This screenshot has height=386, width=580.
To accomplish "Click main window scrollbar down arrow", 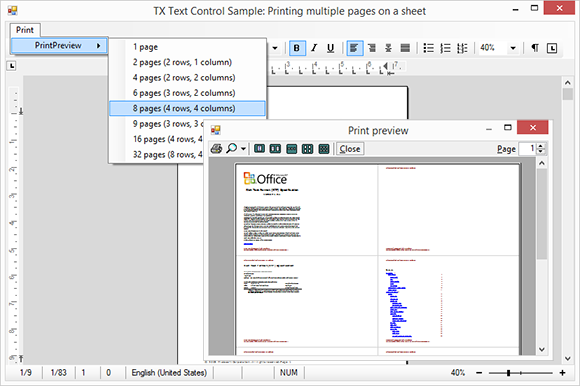I will click(x=568, y=358).
